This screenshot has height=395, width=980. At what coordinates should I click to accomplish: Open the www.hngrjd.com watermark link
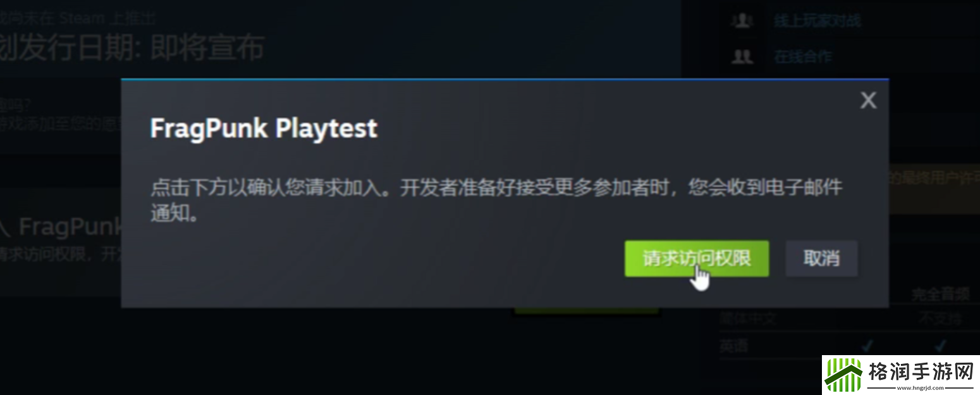[920, 387]
